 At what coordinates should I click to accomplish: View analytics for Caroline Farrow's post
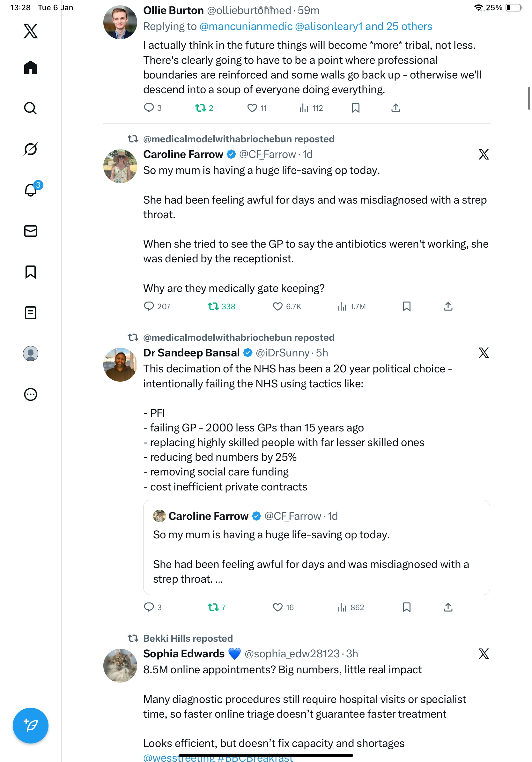(x=342, y=306)
